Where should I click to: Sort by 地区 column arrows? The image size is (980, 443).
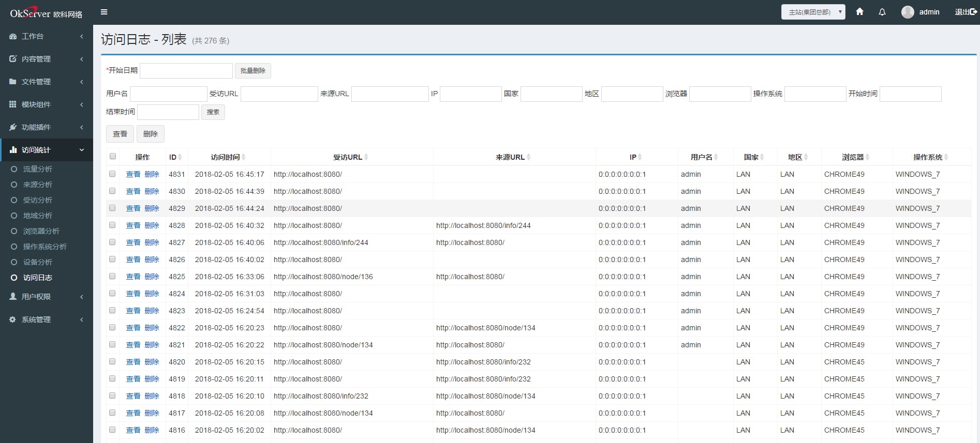[x=806, y=157]
